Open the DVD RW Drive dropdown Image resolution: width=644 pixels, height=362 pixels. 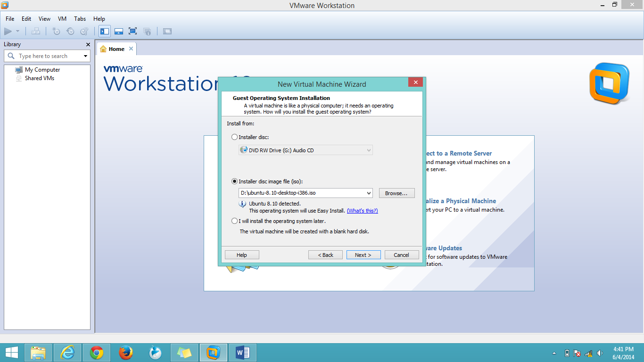point(368,150)
